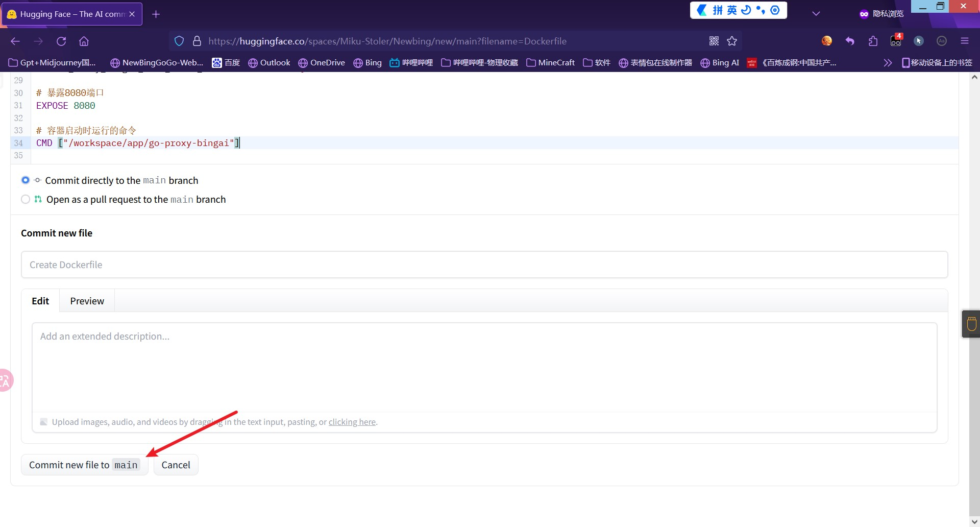Click the shield tracking protection icon
Screen dimensions: 980x527
179,41
